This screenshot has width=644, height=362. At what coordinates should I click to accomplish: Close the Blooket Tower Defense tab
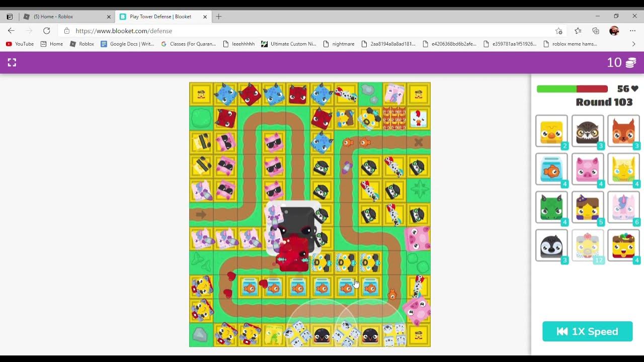click(205, 17)
